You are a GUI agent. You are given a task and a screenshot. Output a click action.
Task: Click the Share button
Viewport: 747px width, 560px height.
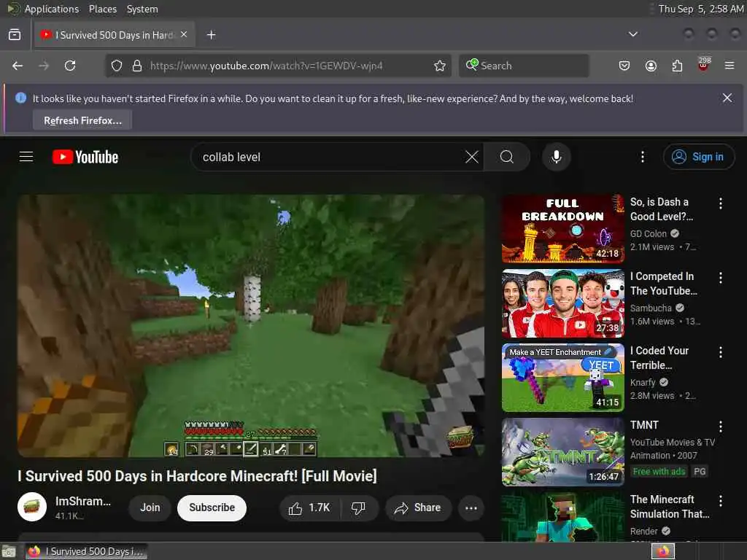418,508
